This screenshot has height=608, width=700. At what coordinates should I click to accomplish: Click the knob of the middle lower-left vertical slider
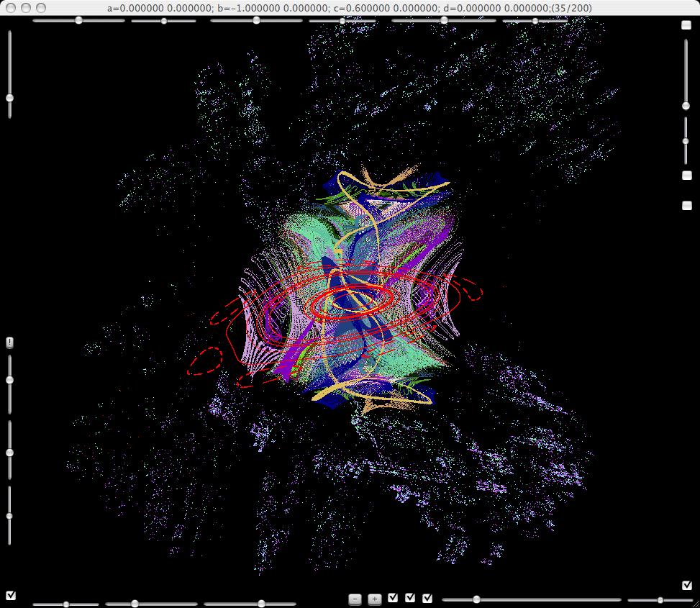(9, 452)
